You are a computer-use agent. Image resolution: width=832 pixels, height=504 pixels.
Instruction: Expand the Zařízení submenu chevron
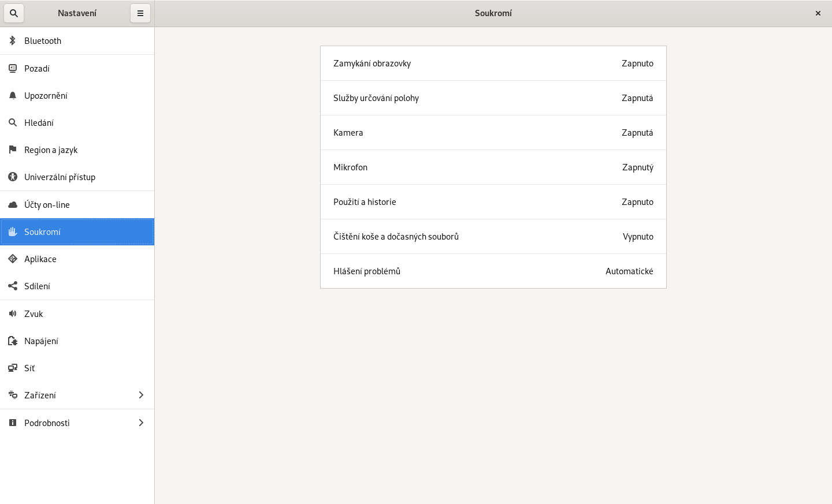pos(141,395)
